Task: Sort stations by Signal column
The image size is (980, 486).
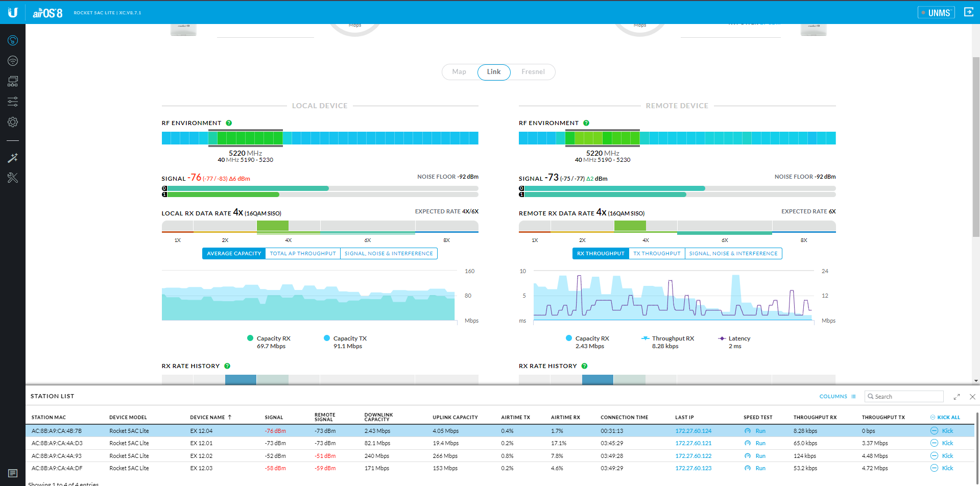Action: coord(274,417)
